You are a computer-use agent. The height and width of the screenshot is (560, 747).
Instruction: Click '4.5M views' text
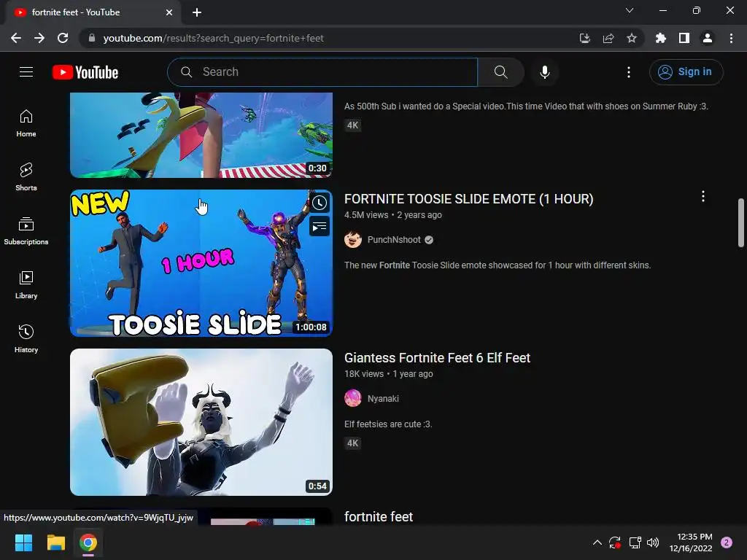tap(366, 215)
